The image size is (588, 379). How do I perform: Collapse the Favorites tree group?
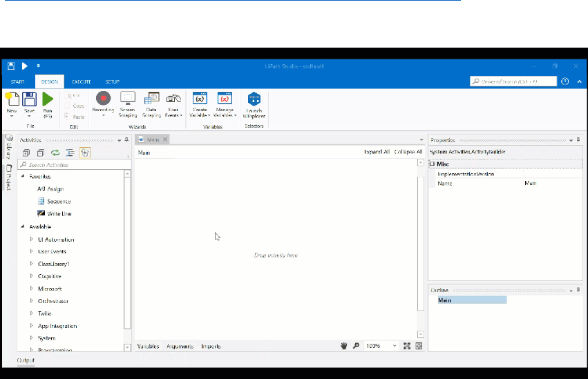coord(23,176)
